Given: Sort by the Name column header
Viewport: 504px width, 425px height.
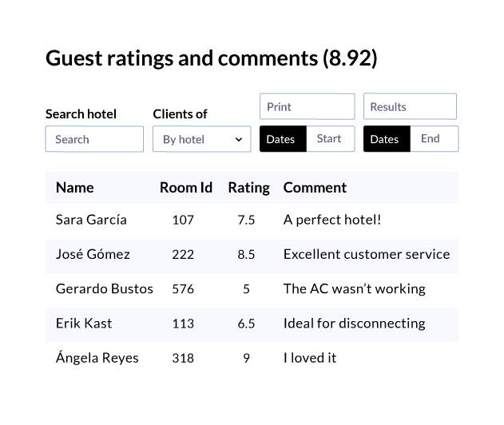Looking at the screenshot, I should [x=74, y=188].
